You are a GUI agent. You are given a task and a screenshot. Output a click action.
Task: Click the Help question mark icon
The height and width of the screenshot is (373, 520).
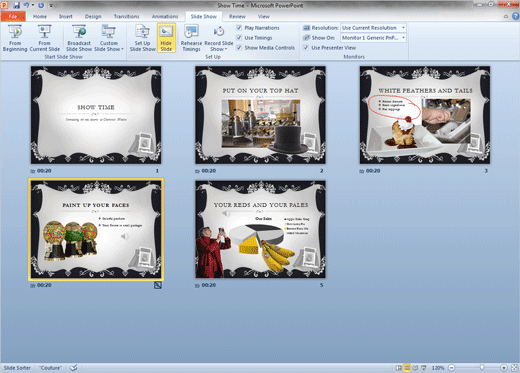516,16
